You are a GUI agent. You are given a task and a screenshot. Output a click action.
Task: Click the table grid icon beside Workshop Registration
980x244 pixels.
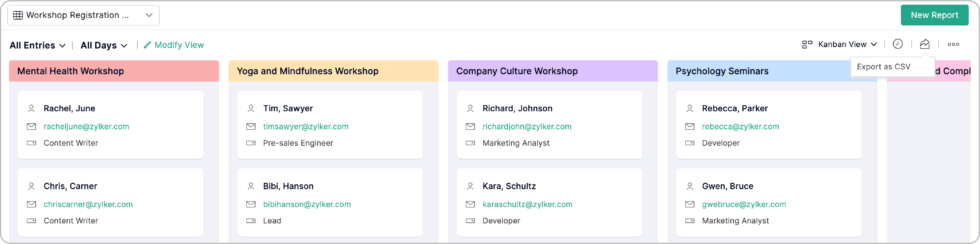[18, 15]
